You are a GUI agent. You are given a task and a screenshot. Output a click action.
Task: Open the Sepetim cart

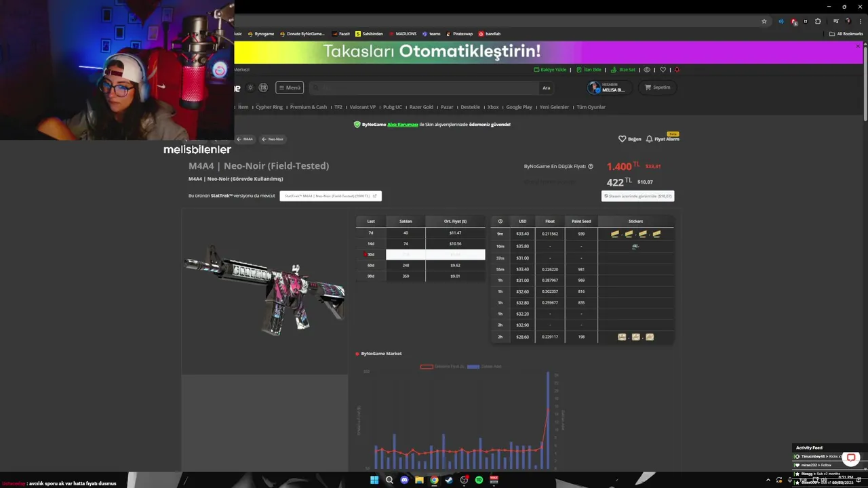pos(657,87)
